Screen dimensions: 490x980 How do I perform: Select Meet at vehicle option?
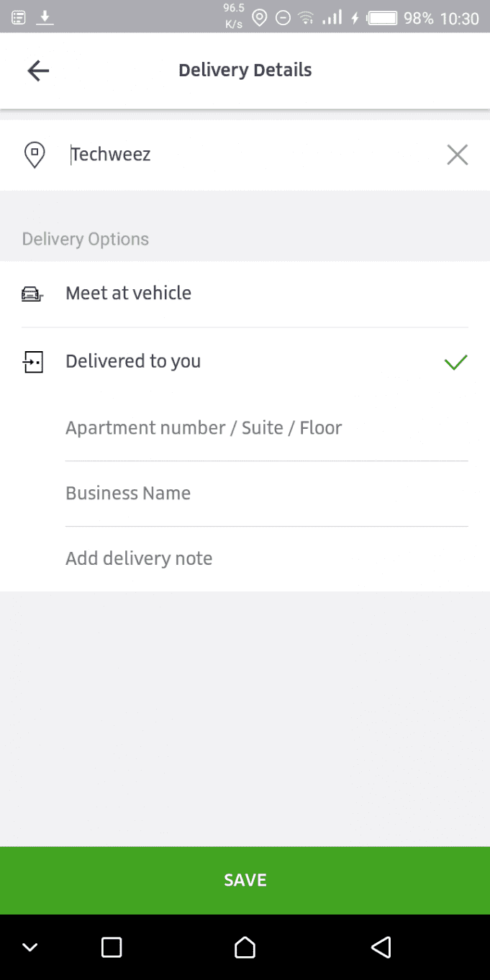coord(245,294)
